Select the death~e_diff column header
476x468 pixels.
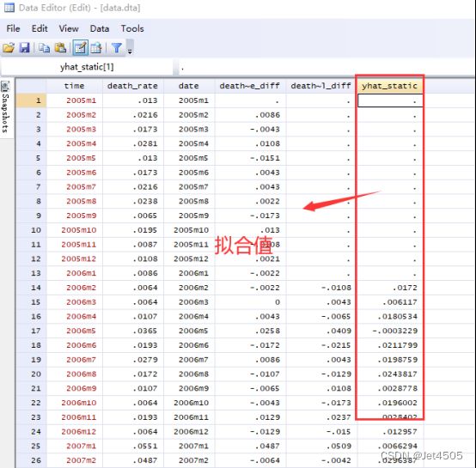(250, 86)
